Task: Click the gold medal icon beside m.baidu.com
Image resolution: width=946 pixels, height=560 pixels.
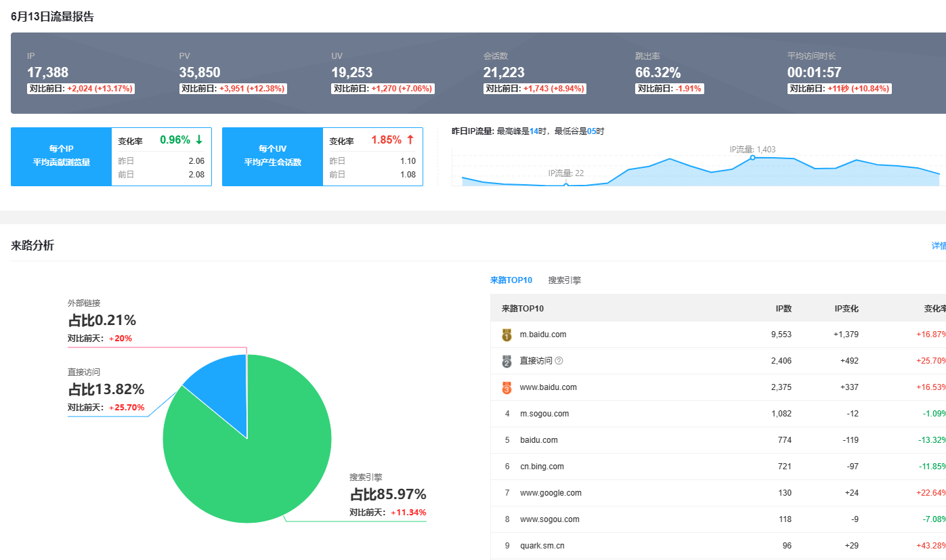Action: (507, 335)
